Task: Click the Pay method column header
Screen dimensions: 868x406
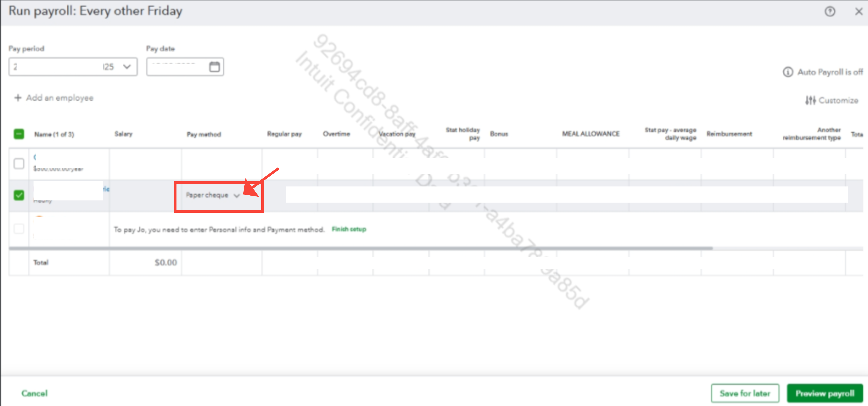Action: click(x=203, y=134)
